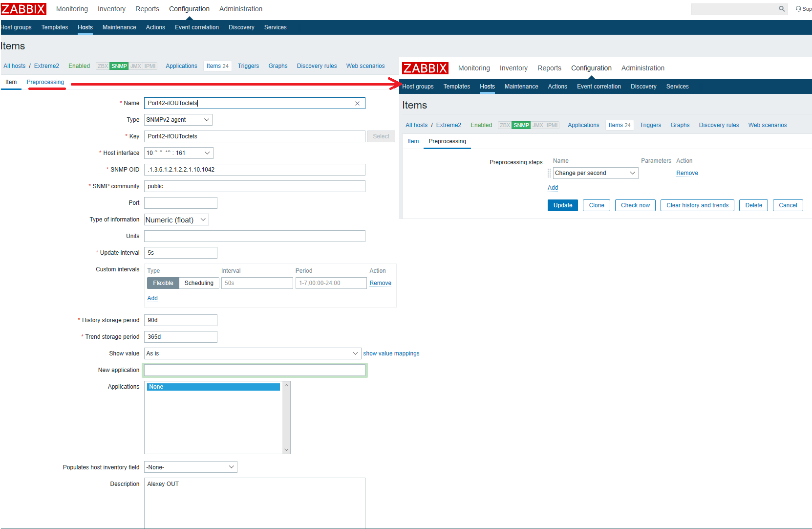
Task: Open the Applications link on main page
Action: click(x=181, y=66)
